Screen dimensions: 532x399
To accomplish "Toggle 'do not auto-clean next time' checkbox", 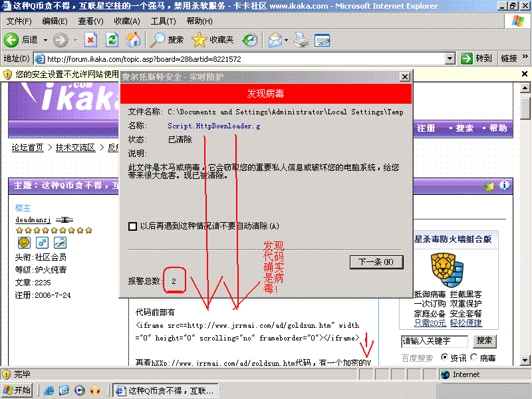I will click(x=132, y=226).
